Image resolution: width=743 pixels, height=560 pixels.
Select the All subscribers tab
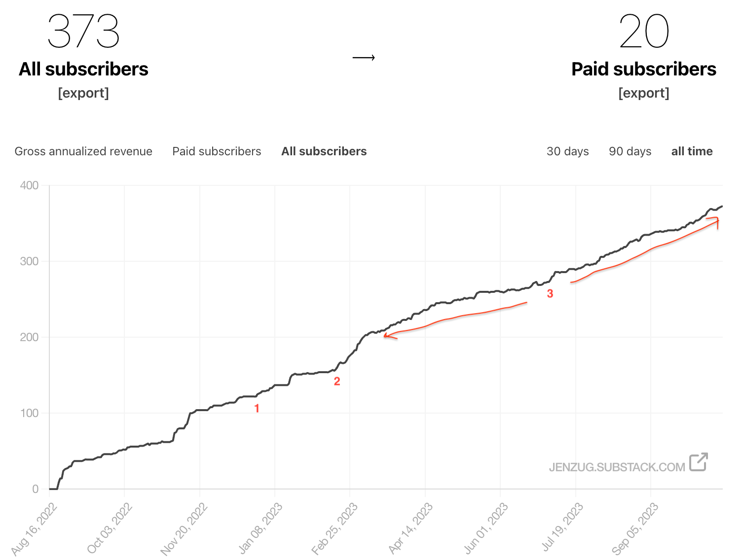click(x=324, y=151)
